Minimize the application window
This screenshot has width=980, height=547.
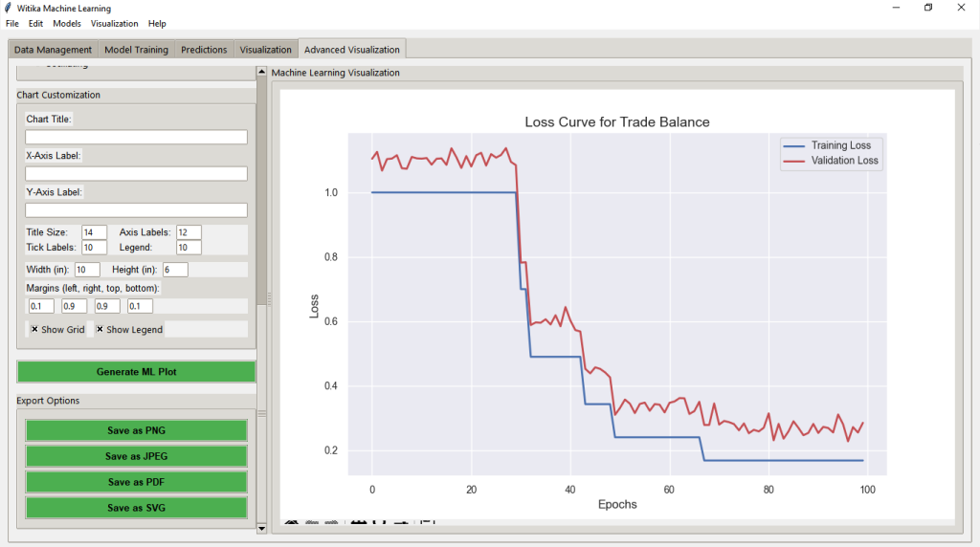click(896, 8)
